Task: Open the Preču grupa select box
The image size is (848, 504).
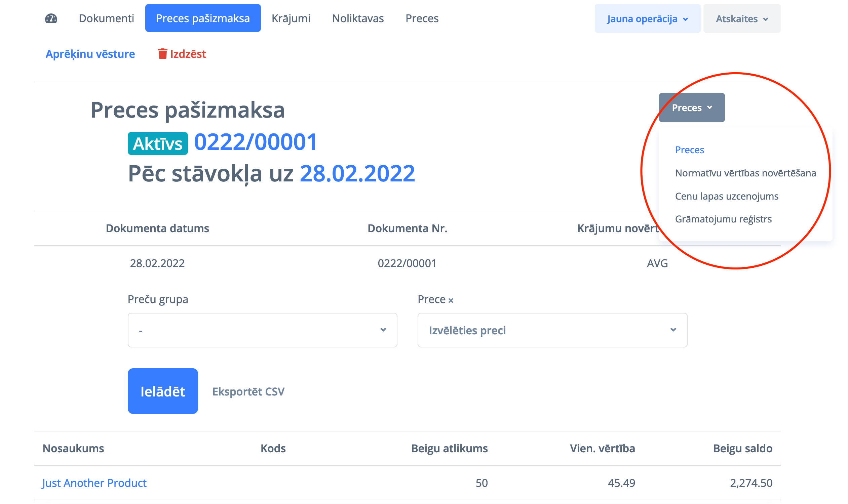Action: (x=262, y=330)
